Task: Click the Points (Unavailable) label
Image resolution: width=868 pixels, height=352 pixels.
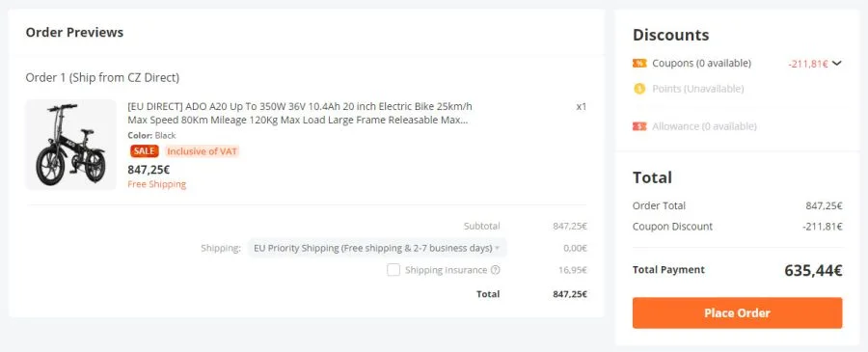Action: tap(698, 89)
